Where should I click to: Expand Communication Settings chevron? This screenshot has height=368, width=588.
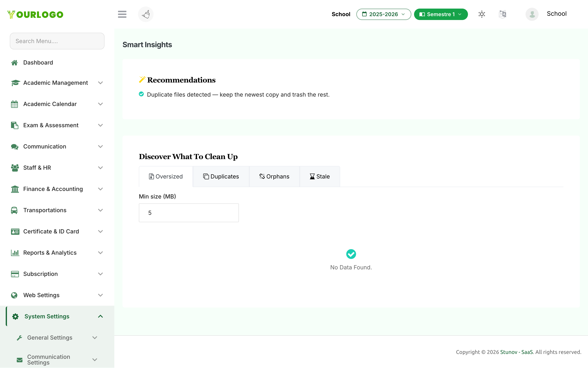tap(95, 360)
